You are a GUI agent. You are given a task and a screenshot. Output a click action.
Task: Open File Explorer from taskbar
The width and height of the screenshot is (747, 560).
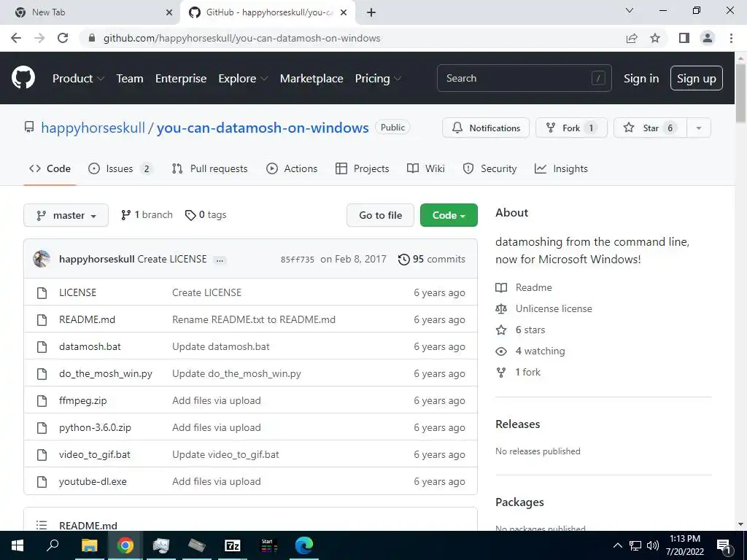tap(89, 545)
